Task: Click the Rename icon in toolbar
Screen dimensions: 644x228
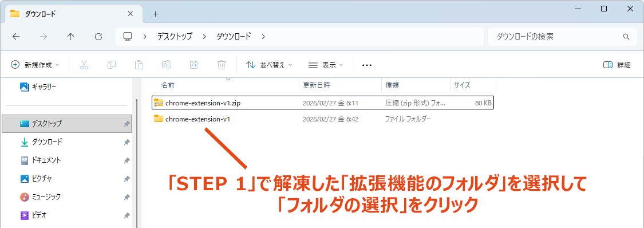Action: (x=167, y=65)
